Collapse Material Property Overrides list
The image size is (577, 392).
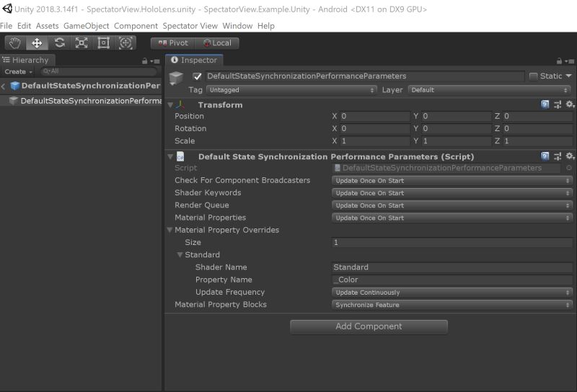click(x=169, y=230)
